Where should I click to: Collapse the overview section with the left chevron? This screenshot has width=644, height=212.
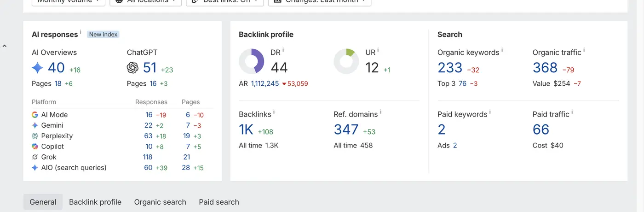point(4,46)
